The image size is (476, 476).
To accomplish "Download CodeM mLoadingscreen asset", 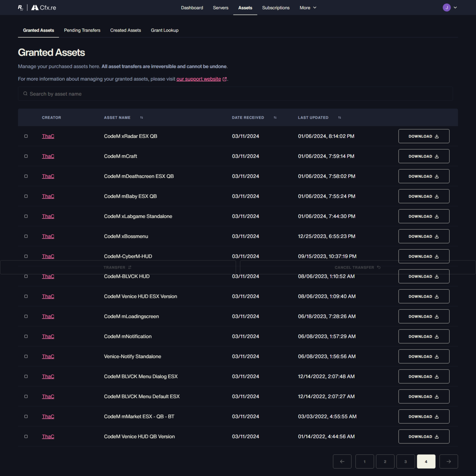I will [424, 316].
